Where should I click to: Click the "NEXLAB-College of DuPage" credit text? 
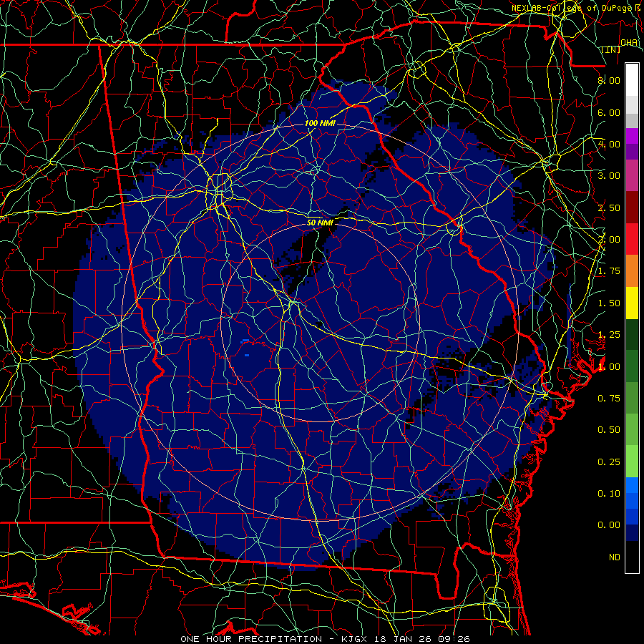[572, 8]
